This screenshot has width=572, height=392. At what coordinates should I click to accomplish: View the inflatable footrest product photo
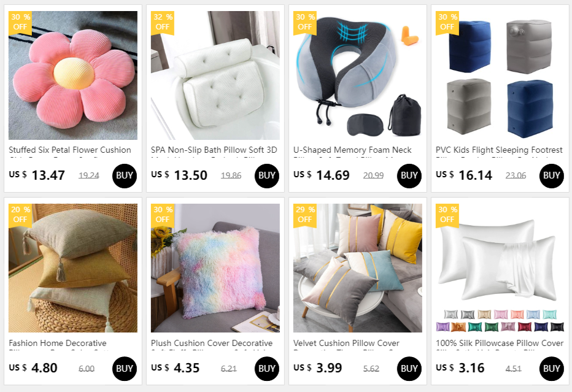(x=500, y=75)
